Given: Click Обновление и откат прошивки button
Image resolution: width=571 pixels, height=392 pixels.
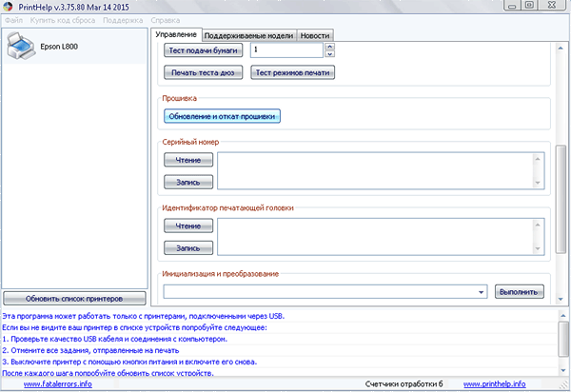Looking at the screenshot, I should pyautogui.click(x=222, y=116).
